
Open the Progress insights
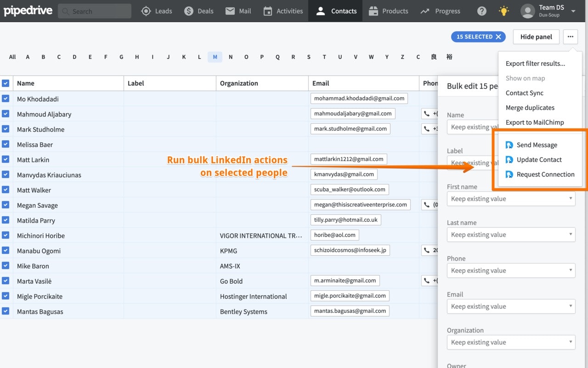440,11
